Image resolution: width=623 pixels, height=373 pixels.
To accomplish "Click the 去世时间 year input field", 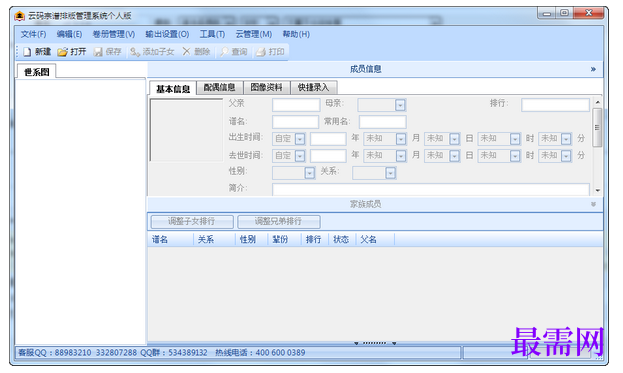I will (328, 156).
